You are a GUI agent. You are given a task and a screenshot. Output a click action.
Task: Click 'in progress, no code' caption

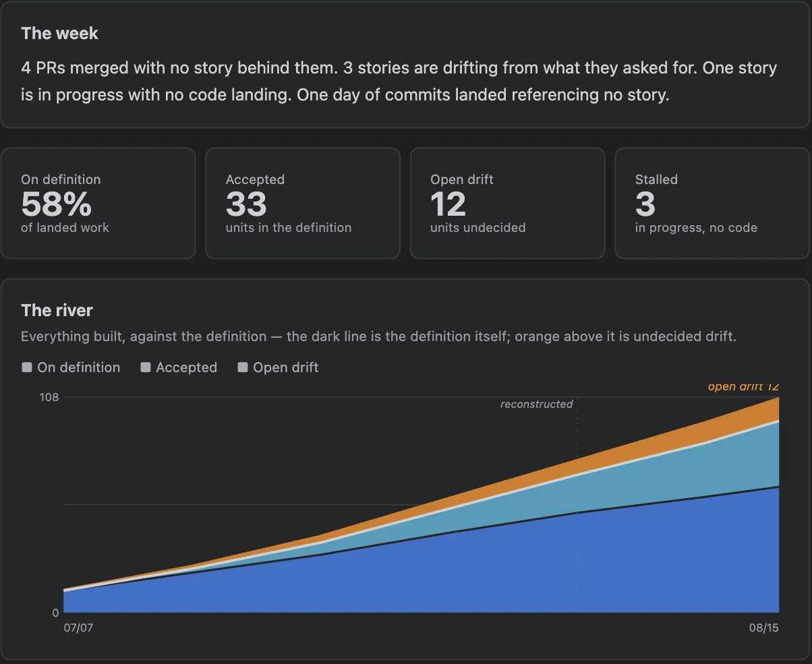(696, 227)
